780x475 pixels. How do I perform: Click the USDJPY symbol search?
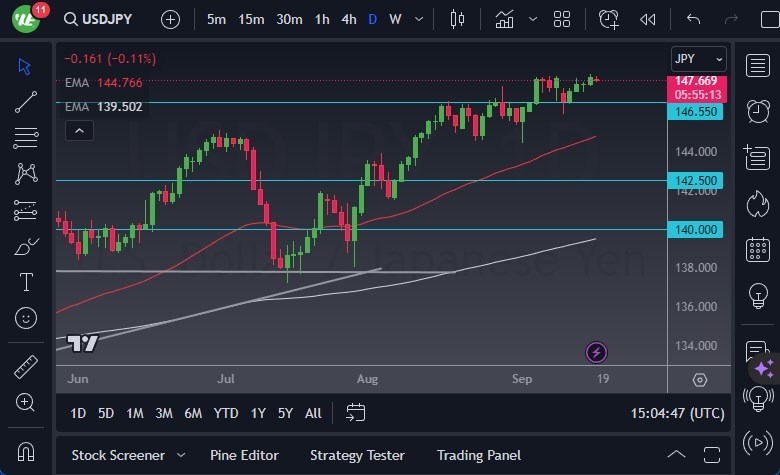101,19
